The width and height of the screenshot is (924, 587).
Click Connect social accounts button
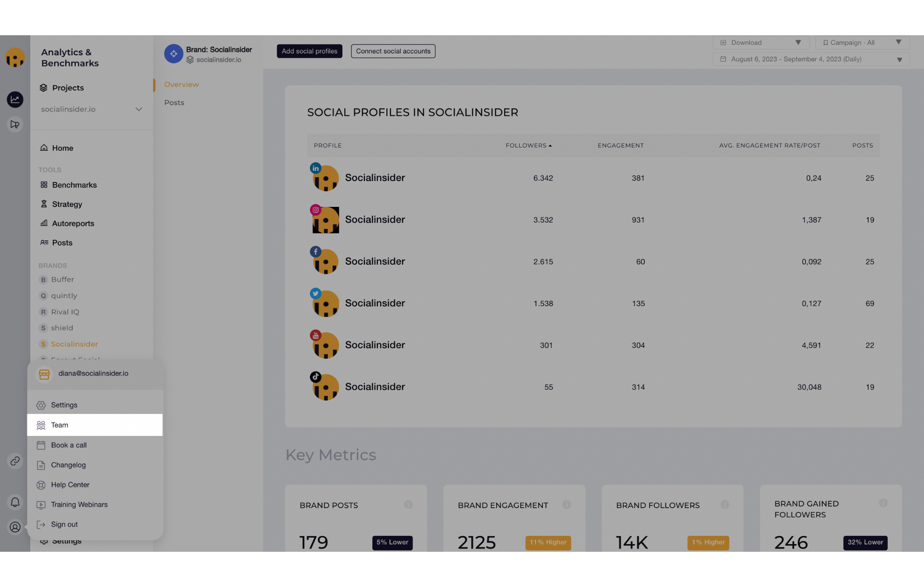[x=393, y=51]
